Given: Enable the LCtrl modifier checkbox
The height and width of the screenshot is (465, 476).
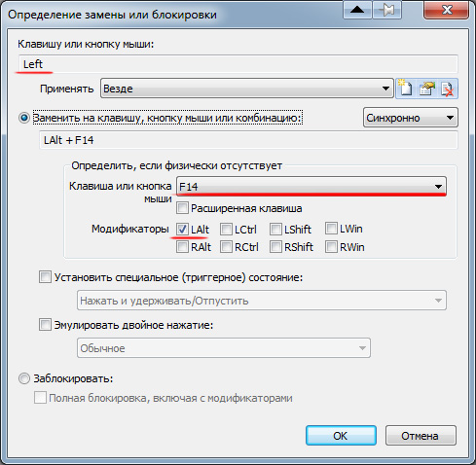Looking at the screenshot, I should point(226,230).
